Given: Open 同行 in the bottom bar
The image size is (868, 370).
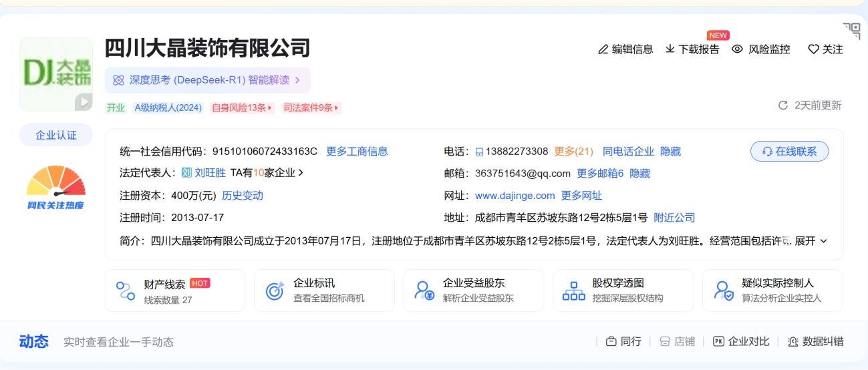Looking at the screenshot, I should coord(623,341).
